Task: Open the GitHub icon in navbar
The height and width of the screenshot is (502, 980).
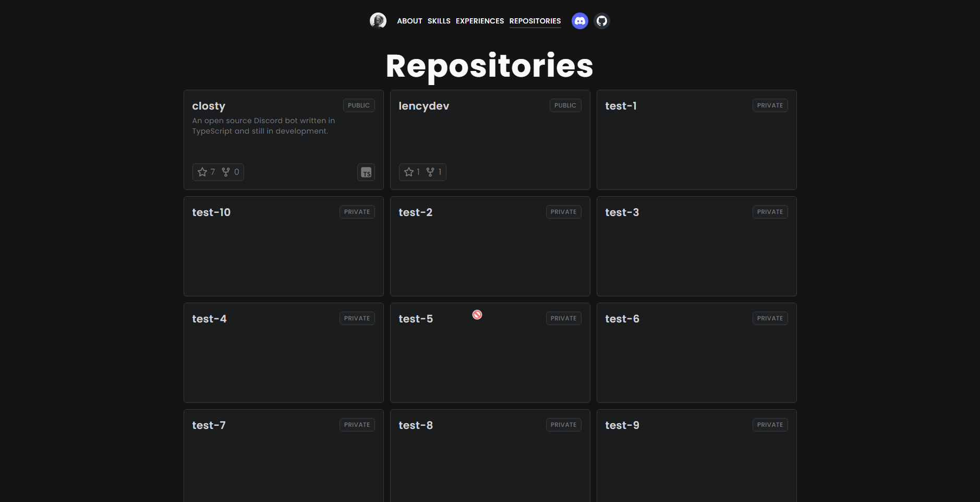Action: pos(602,21)
